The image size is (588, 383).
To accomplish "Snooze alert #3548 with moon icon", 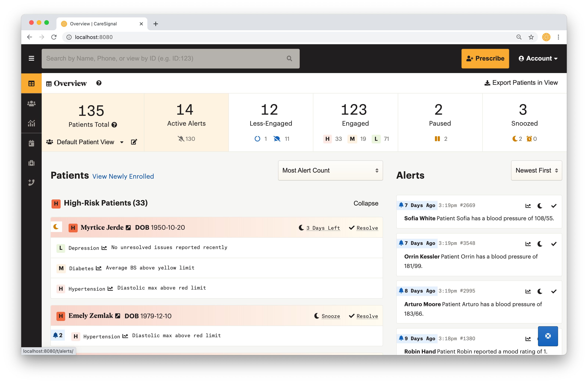I will point(540,244).
